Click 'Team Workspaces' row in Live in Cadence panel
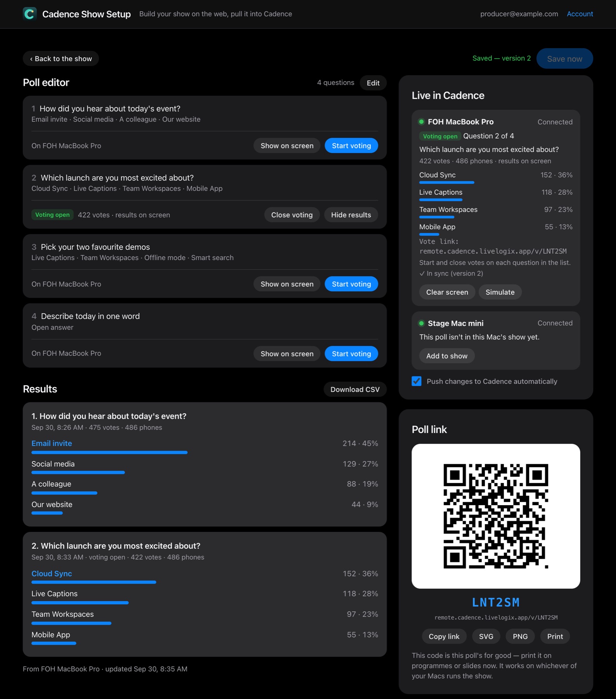 click(496, 212)
